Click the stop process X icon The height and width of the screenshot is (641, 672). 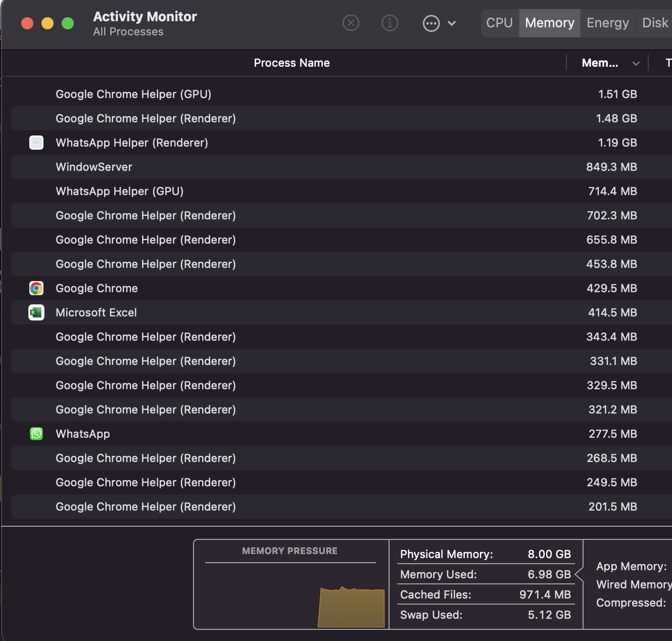[351, 23]
